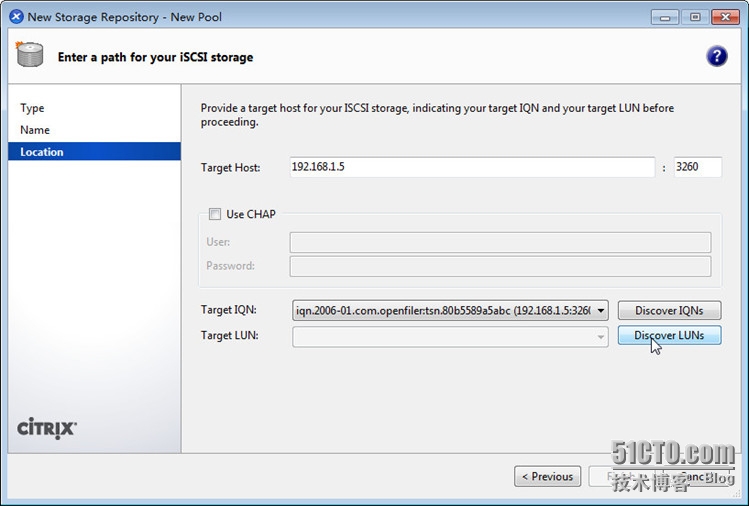The height and width of the screenshot is (506, 749).
Task: Go back with the Previous button
Action: pos(547,476)
